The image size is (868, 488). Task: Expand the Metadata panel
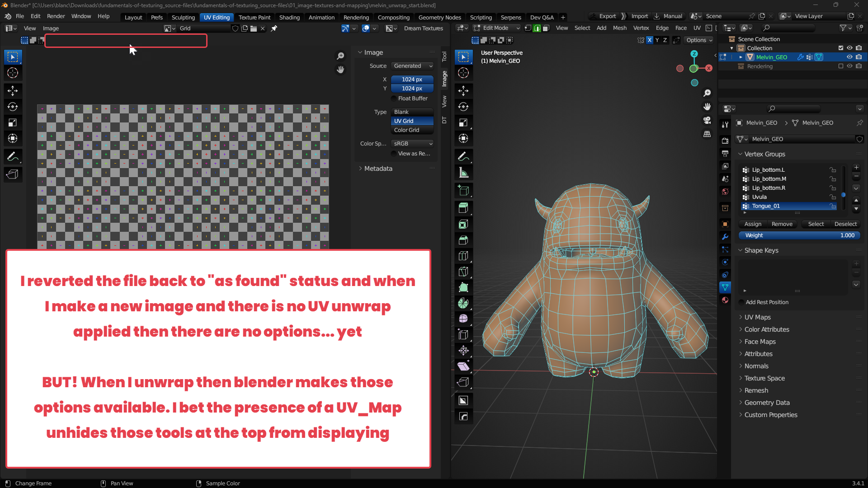[378, 169]
